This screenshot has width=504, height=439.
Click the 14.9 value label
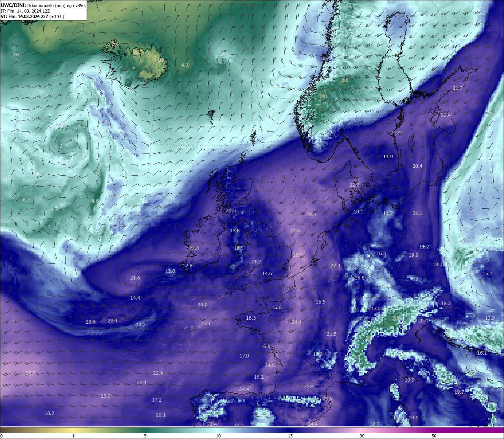click(388, 156)
